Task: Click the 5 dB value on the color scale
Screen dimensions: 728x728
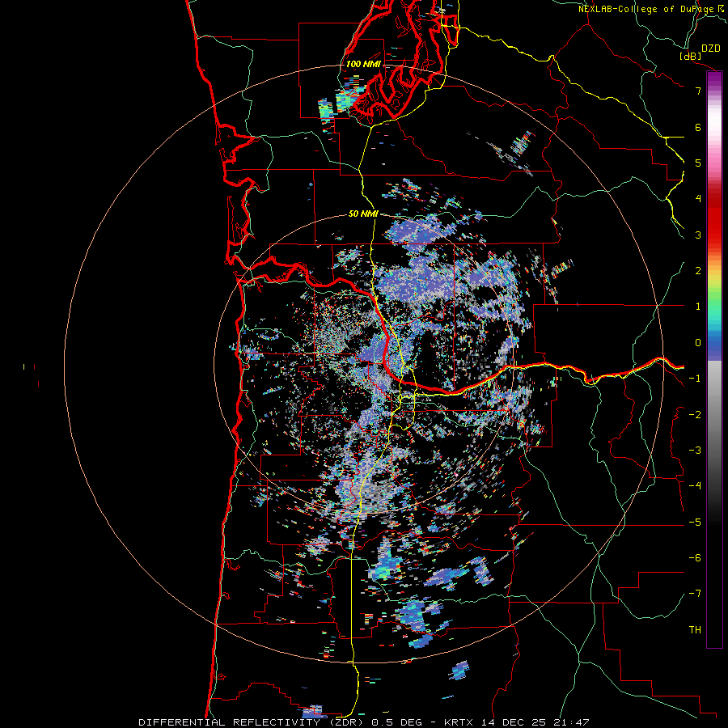Action: [x=698, y=163]
